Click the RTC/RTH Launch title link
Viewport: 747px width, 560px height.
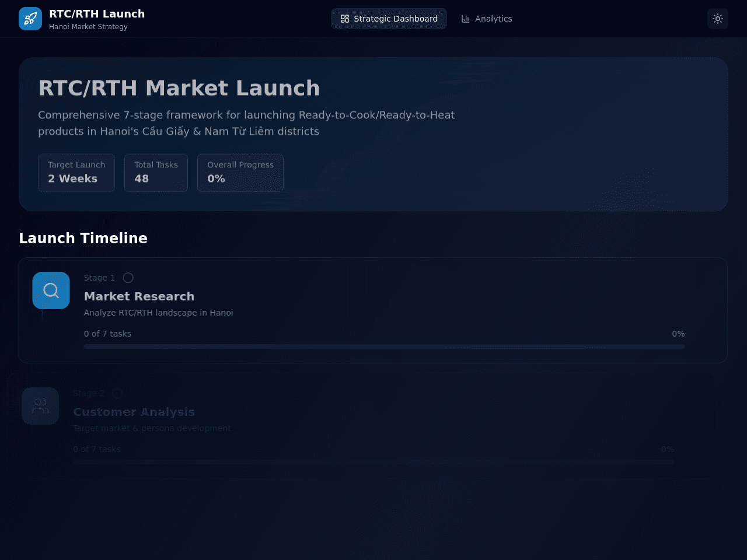pyautogui.click(x=97, y=14)
